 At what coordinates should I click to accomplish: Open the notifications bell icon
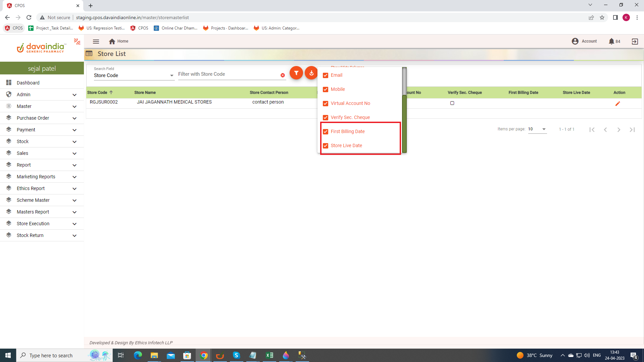(x=611, y=41)
